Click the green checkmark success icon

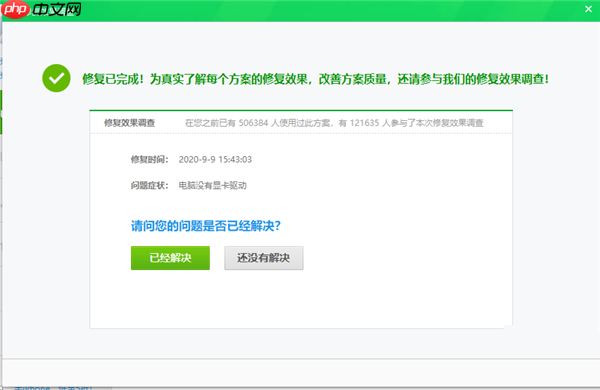56,78
